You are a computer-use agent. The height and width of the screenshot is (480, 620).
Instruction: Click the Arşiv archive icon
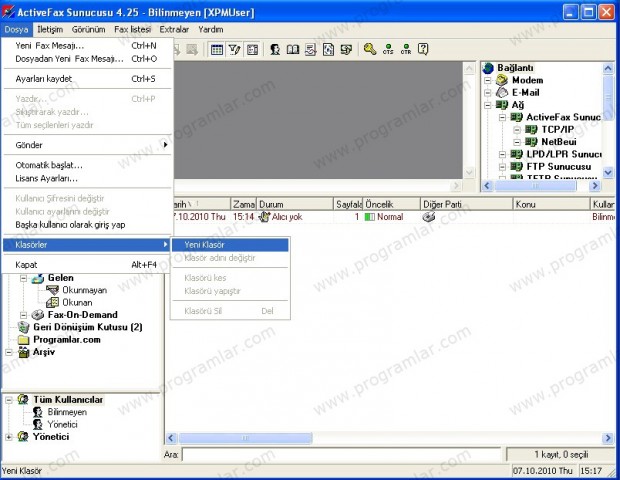click(x=24, y=352)
